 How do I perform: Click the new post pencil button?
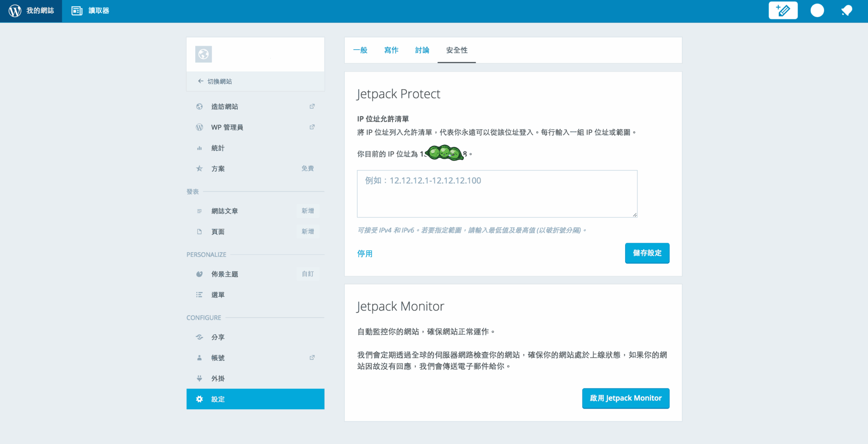coord(783,10)
